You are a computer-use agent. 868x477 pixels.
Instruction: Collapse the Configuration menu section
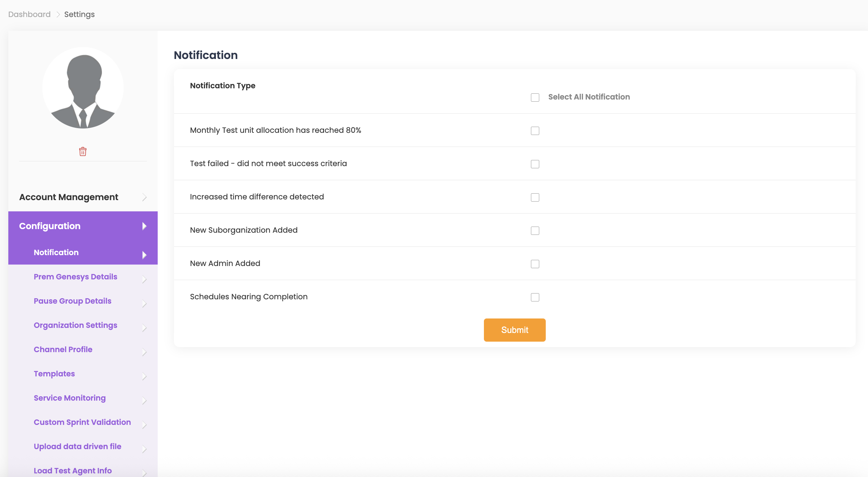[50, 226]
